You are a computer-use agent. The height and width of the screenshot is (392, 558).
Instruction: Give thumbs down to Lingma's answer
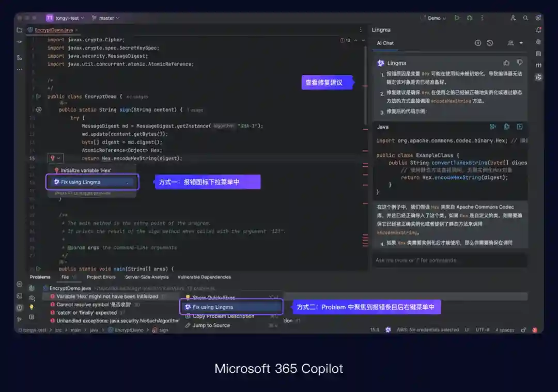[x=519, y=63]
